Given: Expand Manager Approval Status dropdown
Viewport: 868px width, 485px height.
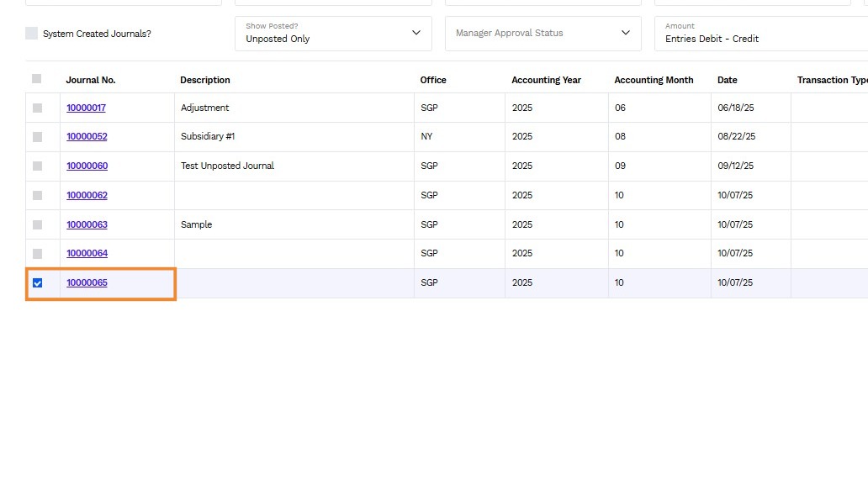Looking at the screenshot, I should coord(543,33).
